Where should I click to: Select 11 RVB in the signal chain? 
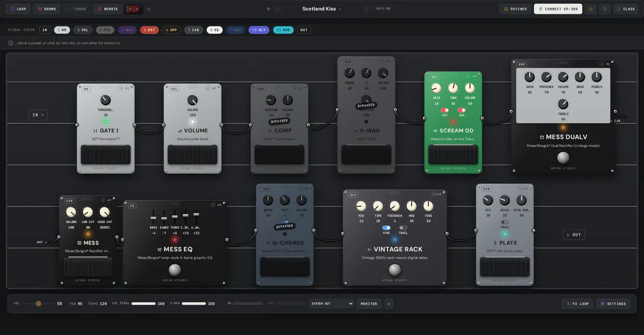pyautogui.click(x=283, y=30)
